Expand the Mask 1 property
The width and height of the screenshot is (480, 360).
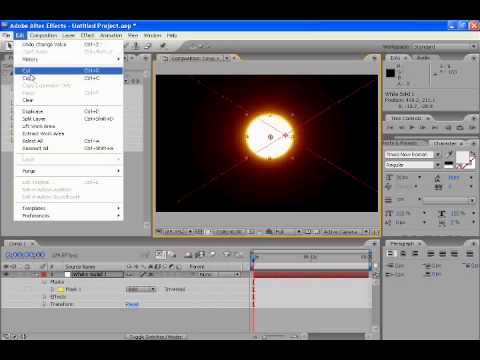click(x=52, y=289)
